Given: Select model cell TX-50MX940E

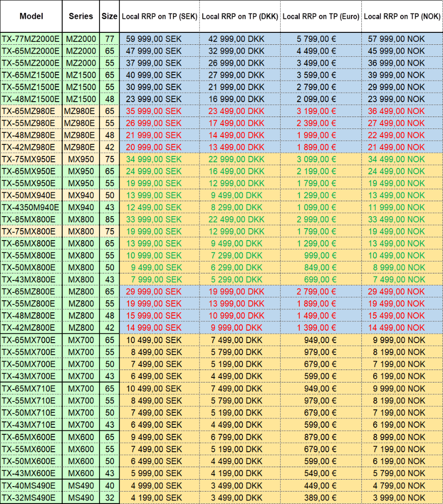Looking at the screenshot, I should (x=31, y=195).
